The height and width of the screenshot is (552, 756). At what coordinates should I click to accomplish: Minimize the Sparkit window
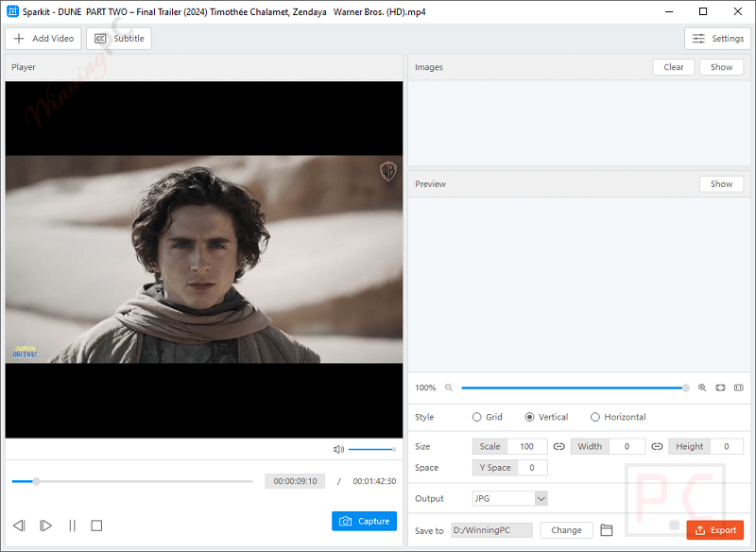coord(669,11)
